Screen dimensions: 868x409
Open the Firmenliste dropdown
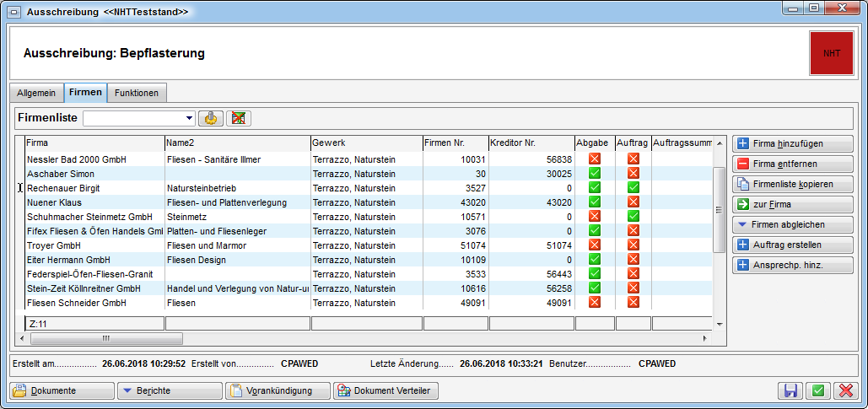point(190,118)
